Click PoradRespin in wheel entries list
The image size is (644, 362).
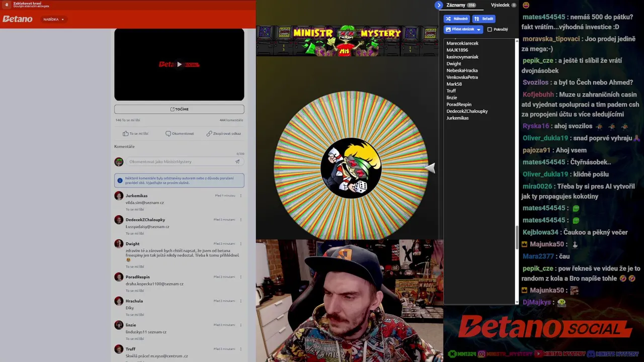click(459, 105)
